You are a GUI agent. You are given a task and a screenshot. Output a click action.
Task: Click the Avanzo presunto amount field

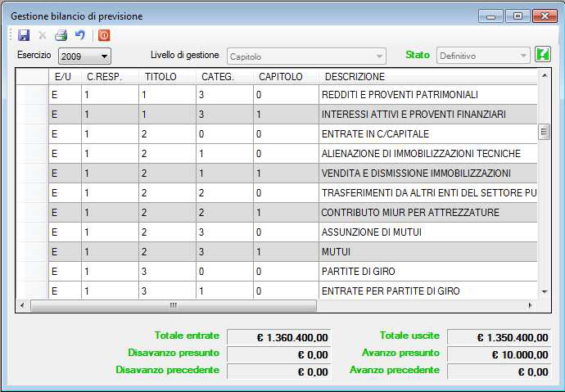(499, 354)
